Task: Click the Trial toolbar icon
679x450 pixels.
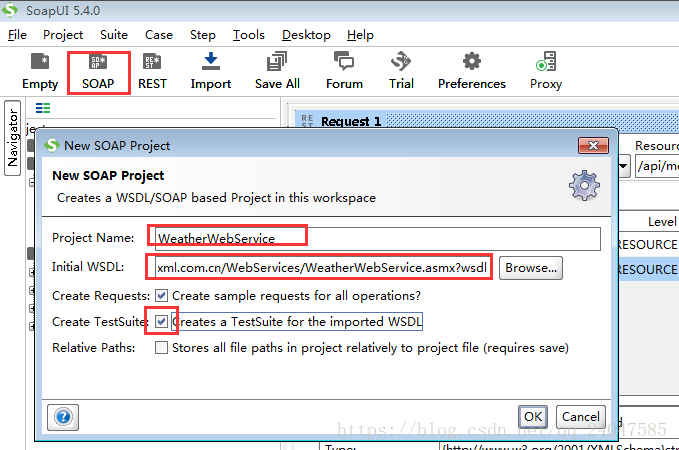Action: click(401, 71)
